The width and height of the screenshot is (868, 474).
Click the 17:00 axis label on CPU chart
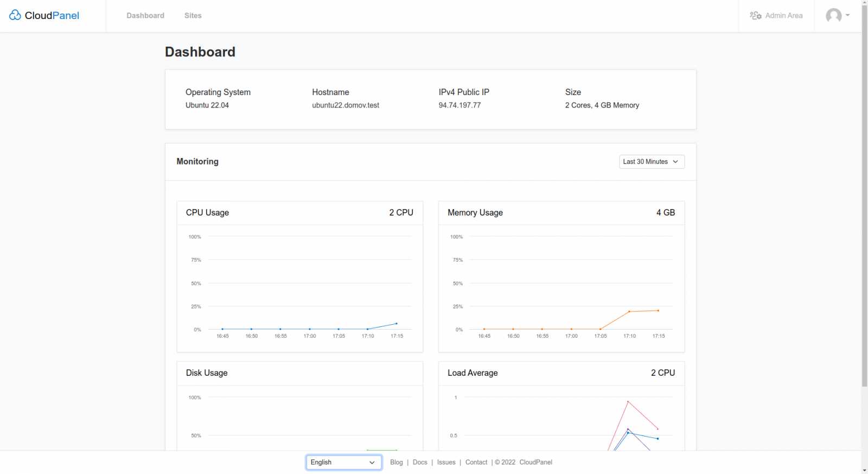click(x=310, y=336)
